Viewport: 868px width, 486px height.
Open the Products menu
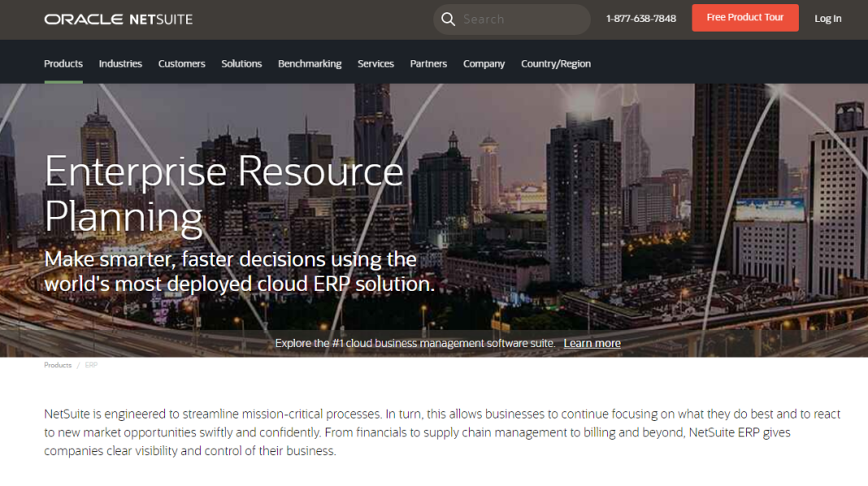pos(63,63)
